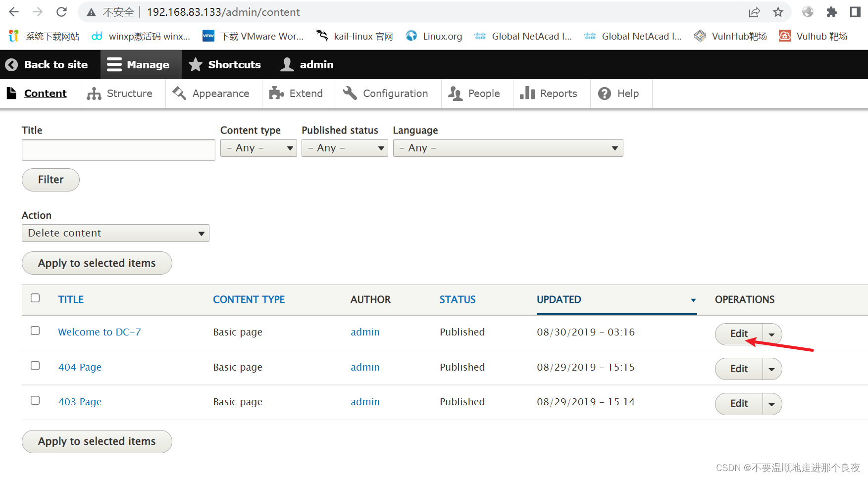Open the Welcome to DC-7 page link
868x477 pixels.
(100, 332)
